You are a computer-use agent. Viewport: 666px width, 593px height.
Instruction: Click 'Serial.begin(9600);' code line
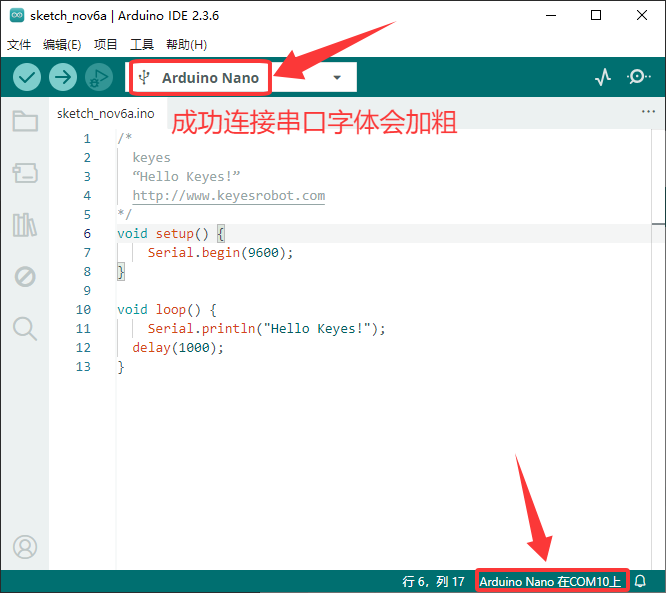(x=220, y=253)
